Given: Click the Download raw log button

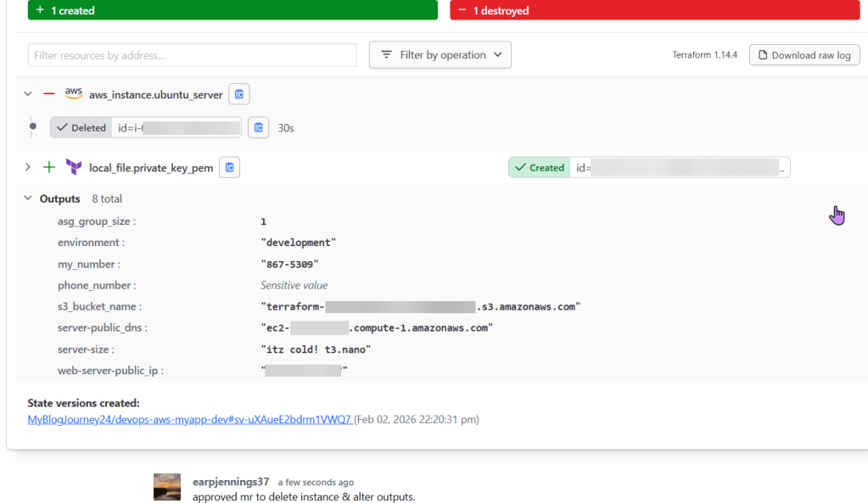Looking at the screenshot, I should point(804,55).
